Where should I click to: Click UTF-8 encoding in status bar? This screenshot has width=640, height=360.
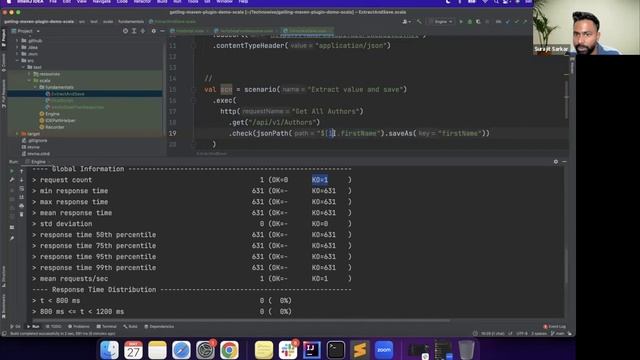point(522,334)
